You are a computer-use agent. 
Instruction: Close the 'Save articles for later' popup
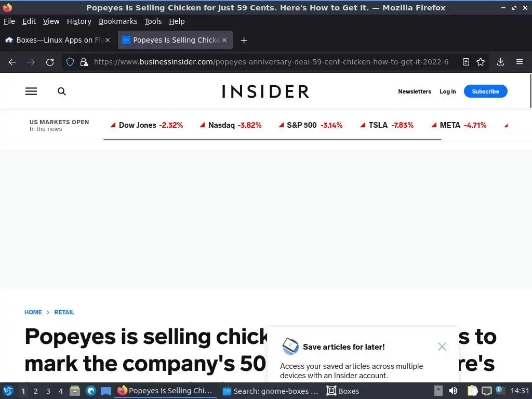[442, 347]
